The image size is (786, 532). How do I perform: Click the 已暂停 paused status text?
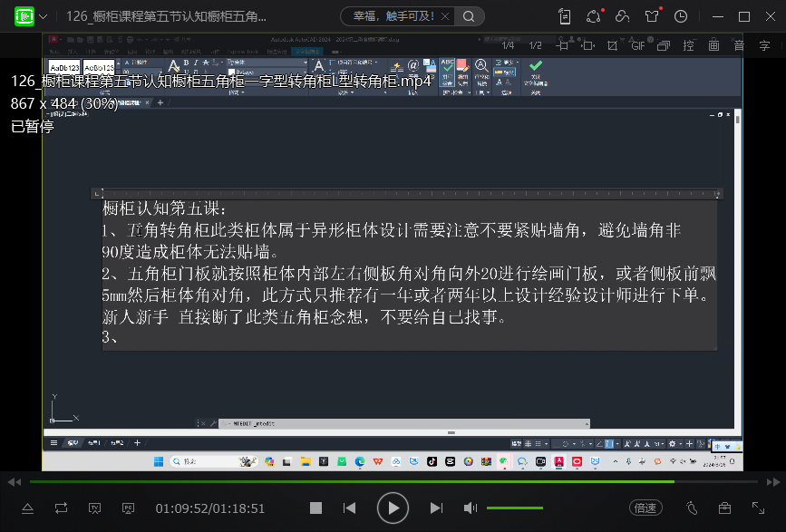(x=33, y=126)
